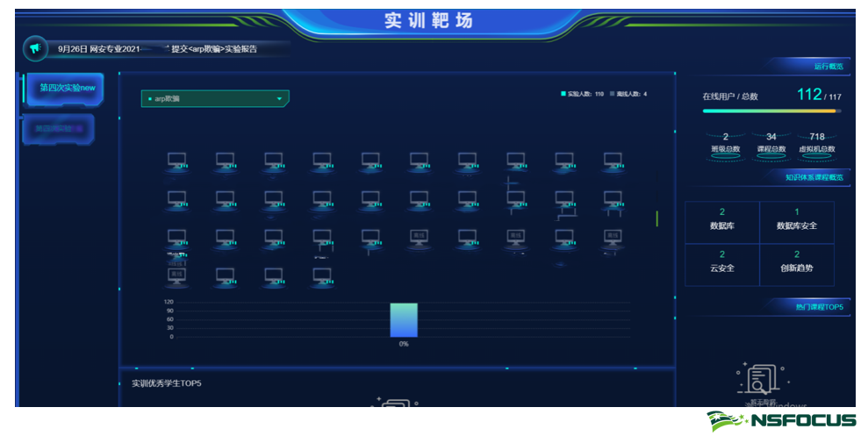The image size is (868, 436).
Task: Select the first offline computer in bottom row
Action: click(x=177, y=276)
